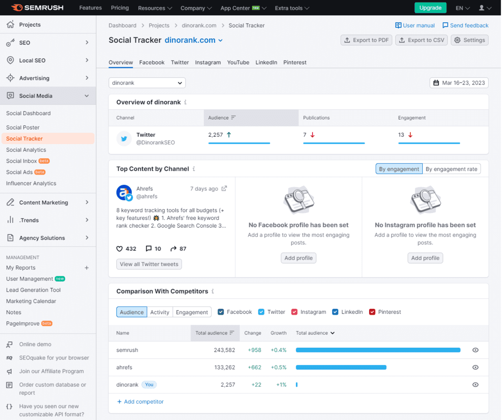Click info icon beside Top Content by Channel
504x420 pixels.
193,169
